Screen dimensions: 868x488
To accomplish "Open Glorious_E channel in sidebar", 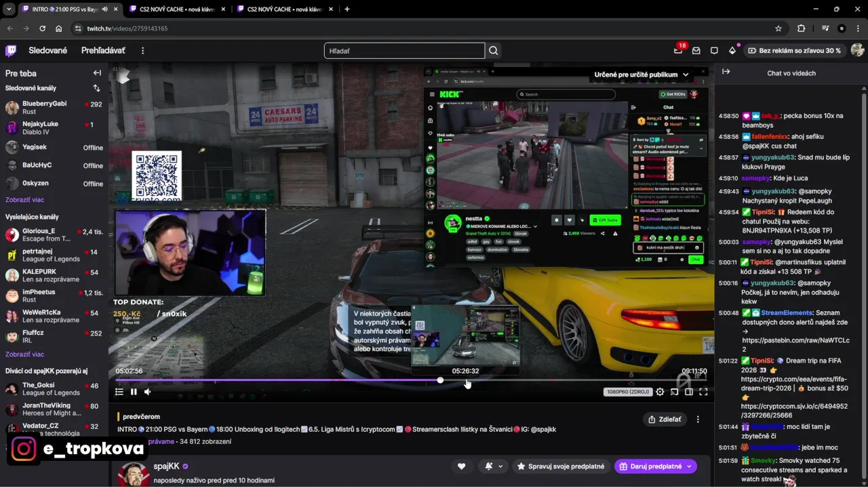I will click(54, 235).
